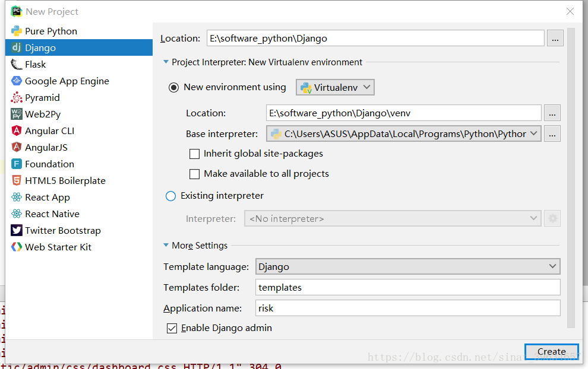Screen dimensions: 588x369
Task: Click the Create button
Action: pyautogui.click(x=552, y=352)
